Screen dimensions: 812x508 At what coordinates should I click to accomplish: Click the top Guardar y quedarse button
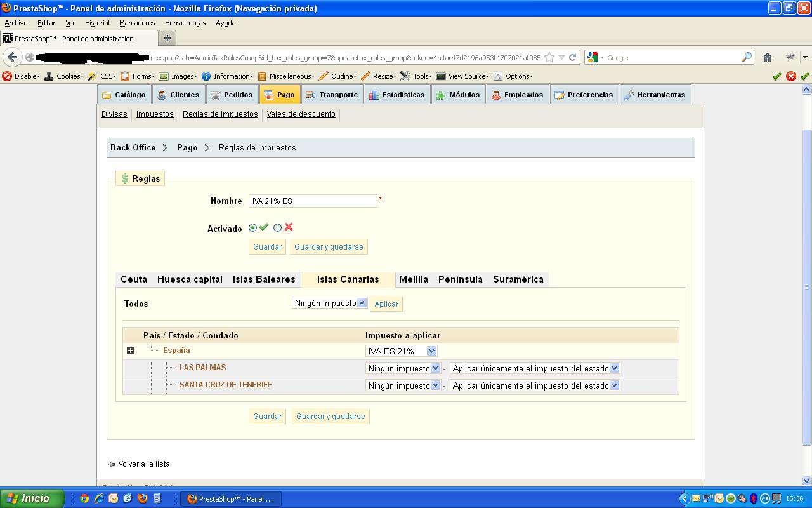click(329, 247)
